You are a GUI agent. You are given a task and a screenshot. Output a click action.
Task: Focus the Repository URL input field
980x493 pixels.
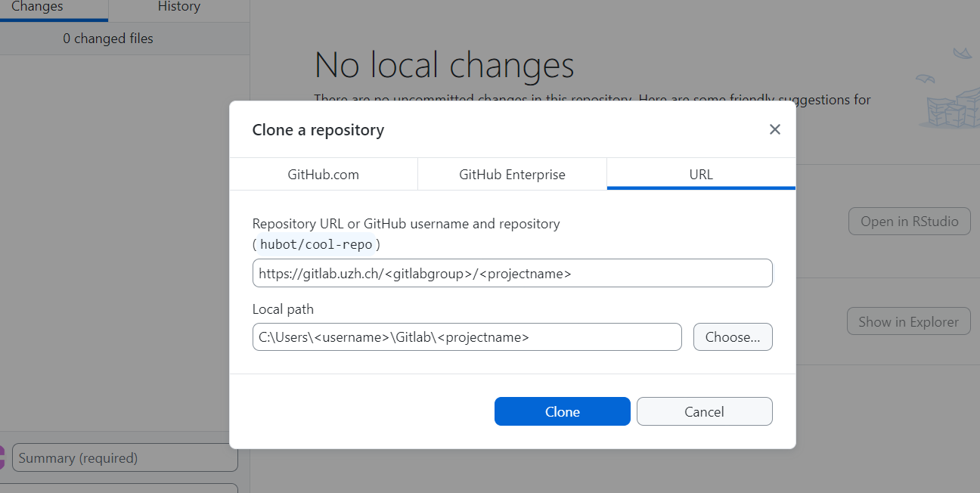513,273
